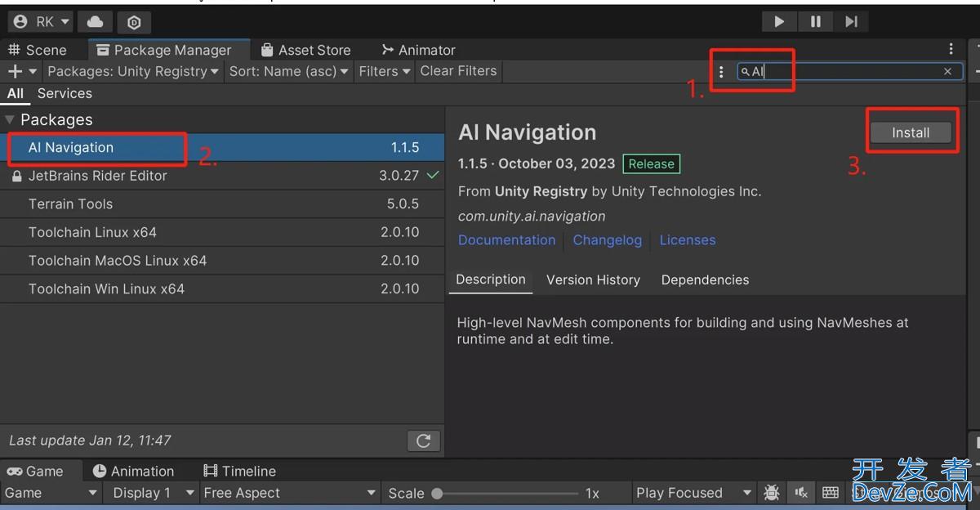Advance one frame with the Step button

(851, 21)
